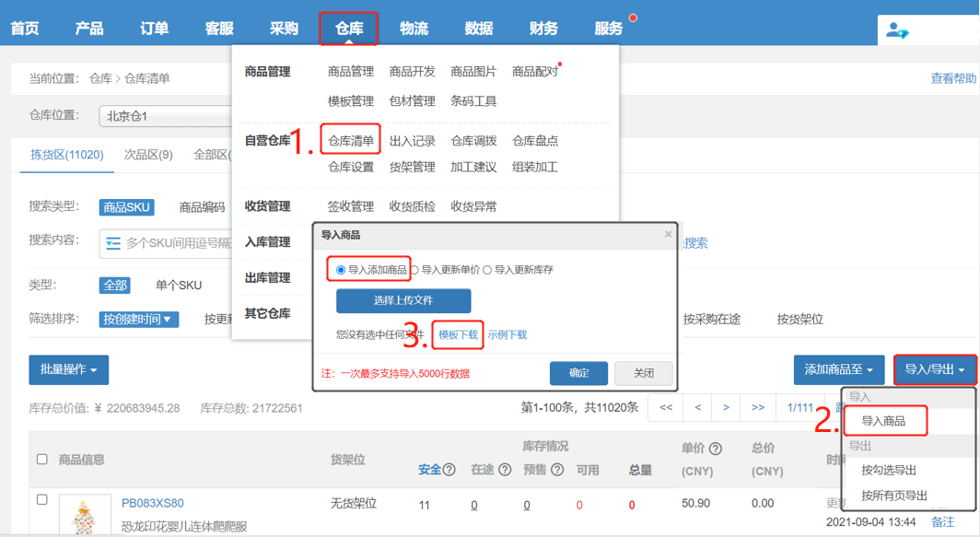Choose 导入商品 from the import menu
Viewport: 980px width, 537px height.
pyautogui.click(x=883, y=421)
